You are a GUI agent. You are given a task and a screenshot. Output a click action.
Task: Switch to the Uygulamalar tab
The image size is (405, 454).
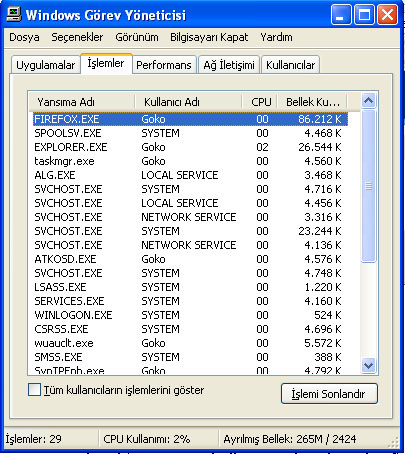[x=46, y=65]
